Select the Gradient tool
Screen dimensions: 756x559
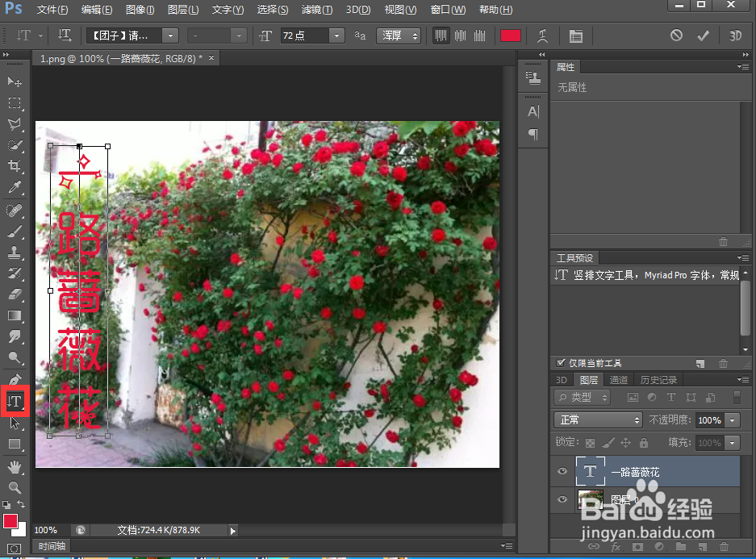coord(15,315)
